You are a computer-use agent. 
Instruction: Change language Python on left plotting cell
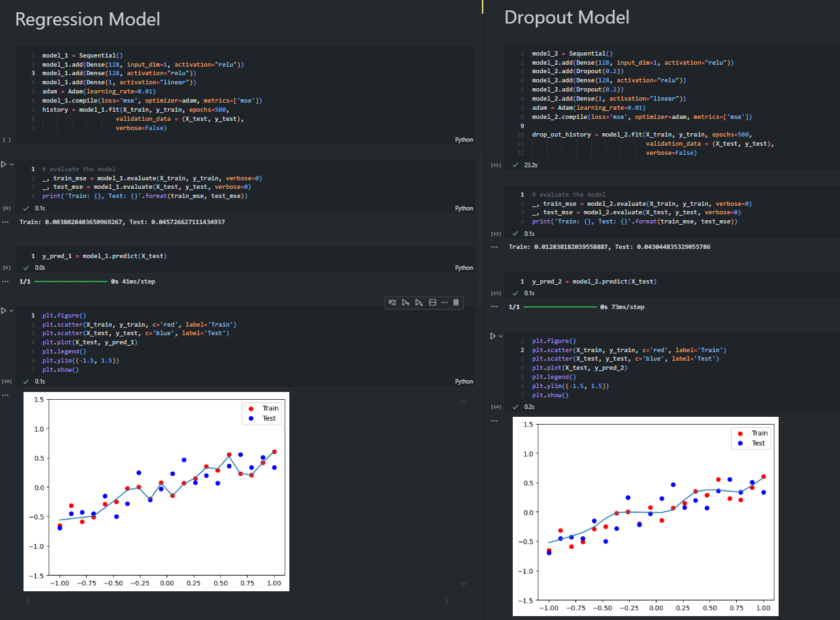pos(464,382)
